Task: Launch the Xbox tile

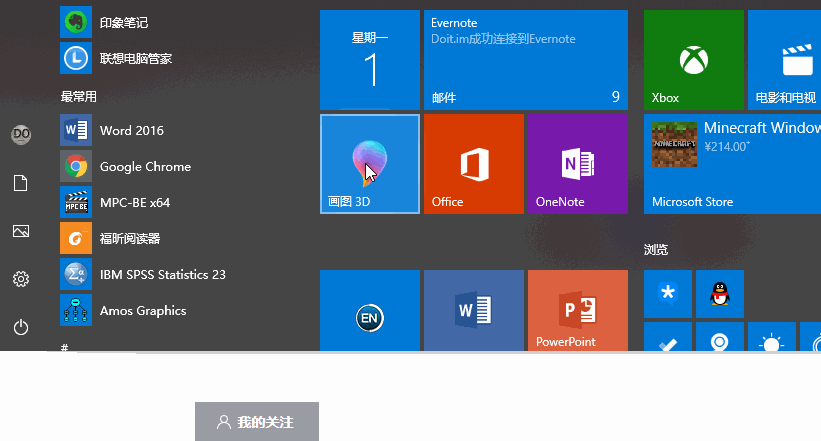Action: pyautogui.click(x=694, y=60)
